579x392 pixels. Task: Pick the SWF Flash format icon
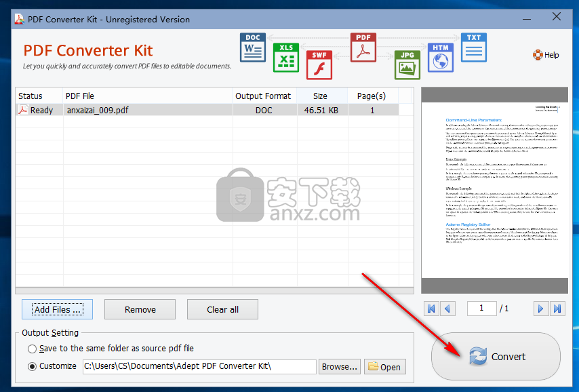[319, 64]
